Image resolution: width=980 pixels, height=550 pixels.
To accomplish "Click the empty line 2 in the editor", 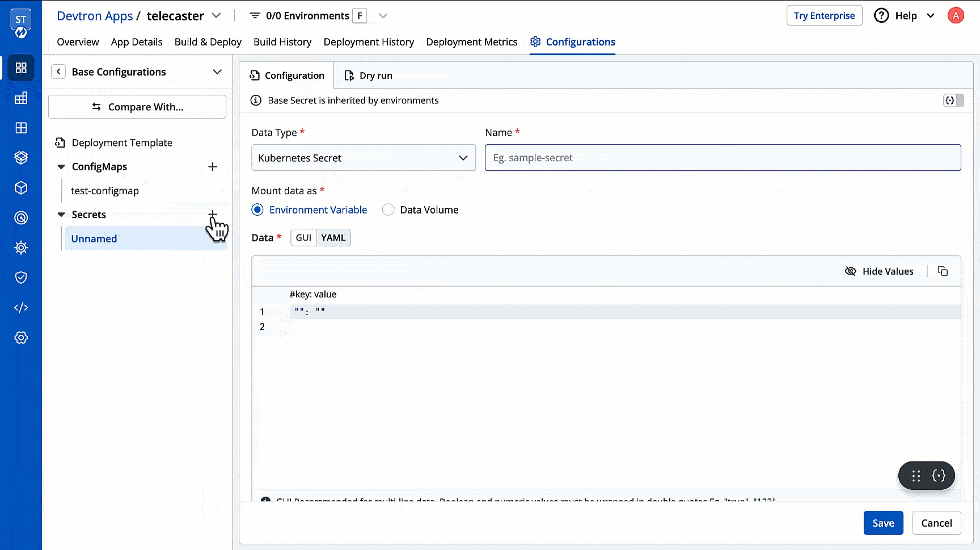I will (624, 326).
